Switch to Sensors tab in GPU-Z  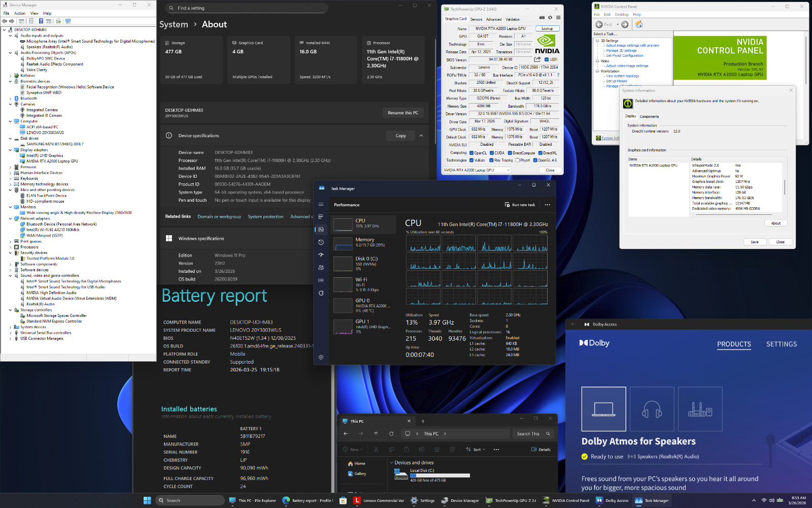[x=476, y=19]
